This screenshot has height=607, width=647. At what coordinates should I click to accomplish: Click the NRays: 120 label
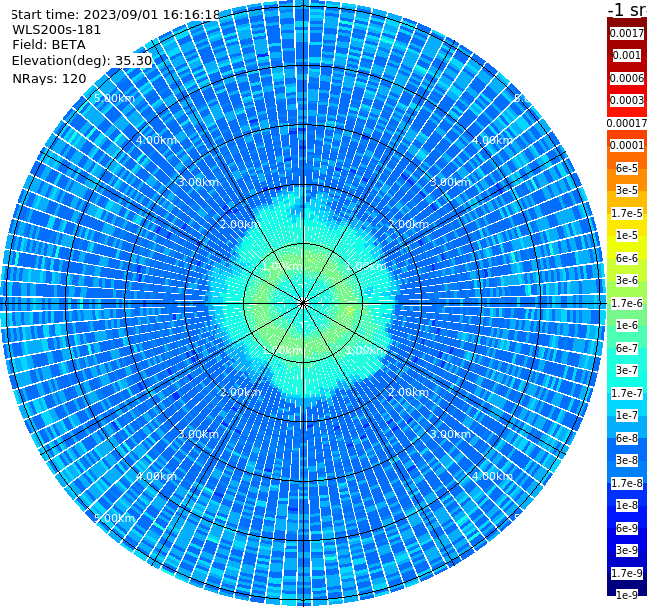coord(49,79)
